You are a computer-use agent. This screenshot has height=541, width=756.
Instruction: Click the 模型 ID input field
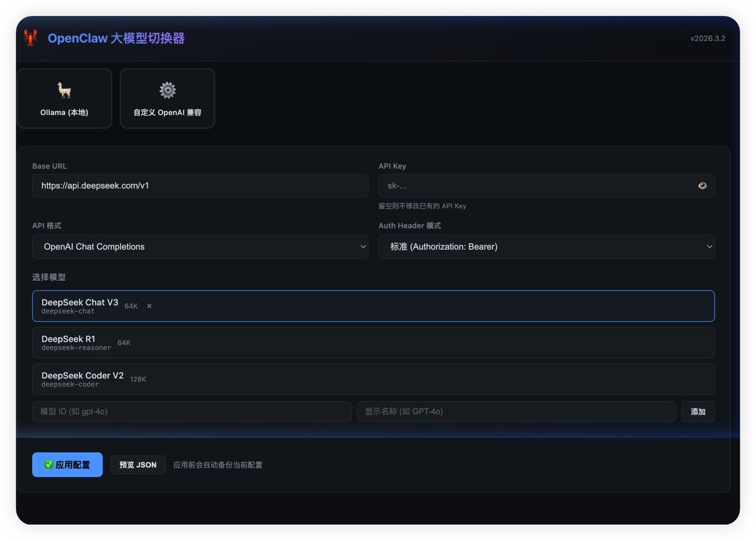pos(192,412)
